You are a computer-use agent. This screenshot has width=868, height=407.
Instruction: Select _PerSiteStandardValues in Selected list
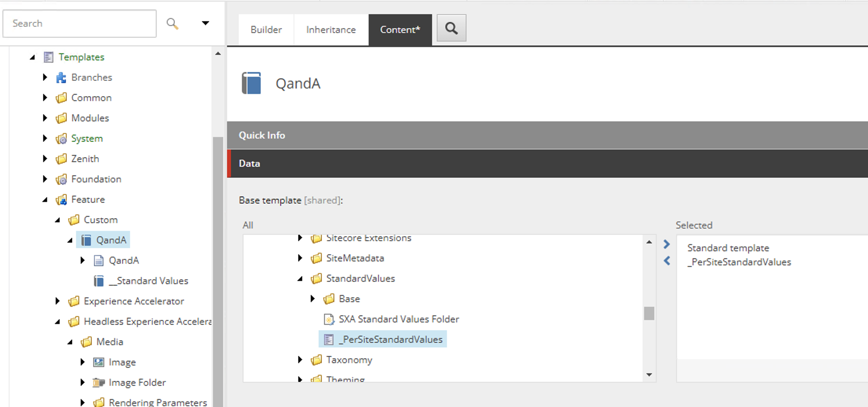point(739,262)
